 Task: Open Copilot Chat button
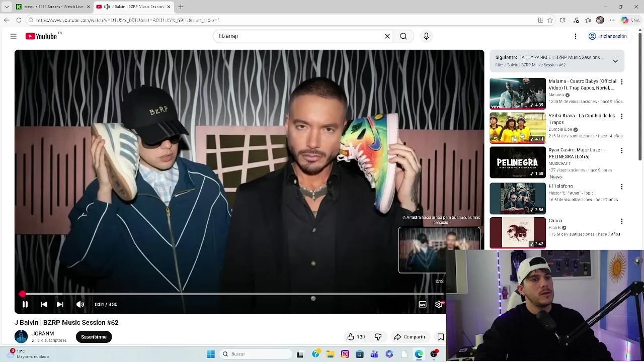(631, 20)
